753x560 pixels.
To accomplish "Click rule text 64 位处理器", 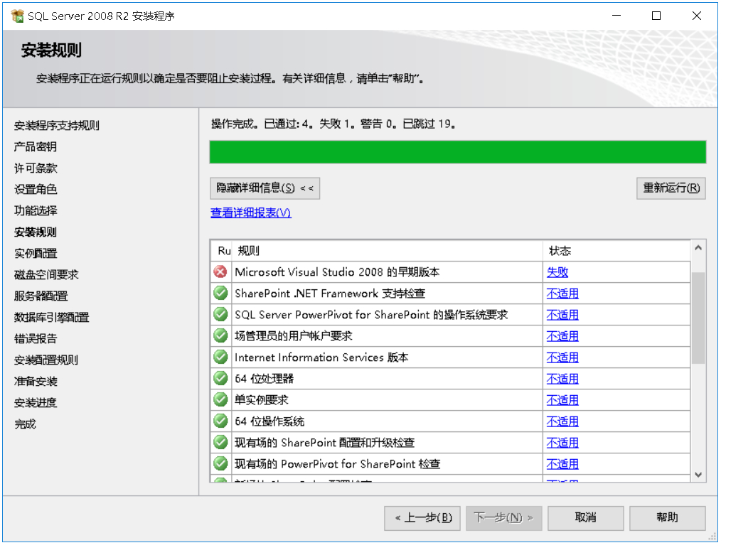I will coord(264,379).
